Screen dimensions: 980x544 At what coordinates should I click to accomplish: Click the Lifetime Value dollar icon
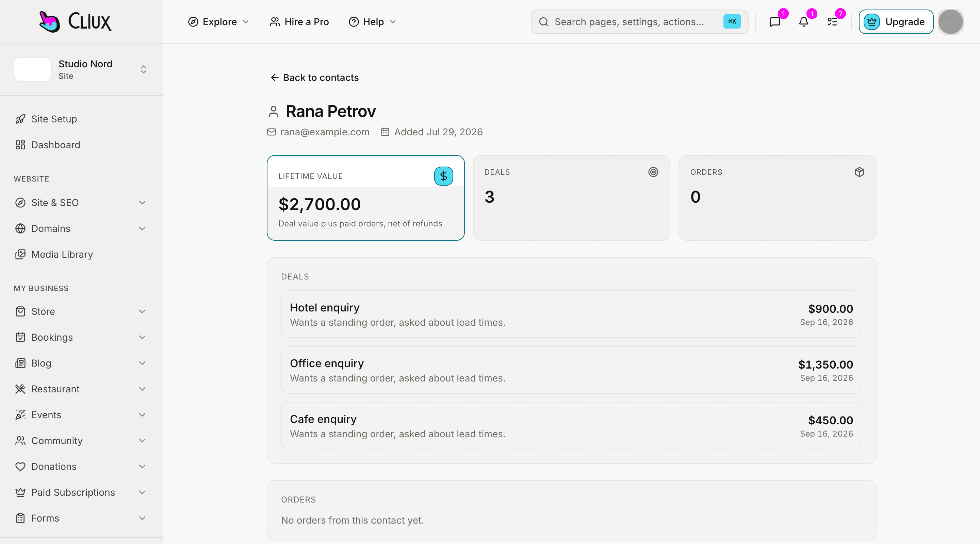(444, 176)
